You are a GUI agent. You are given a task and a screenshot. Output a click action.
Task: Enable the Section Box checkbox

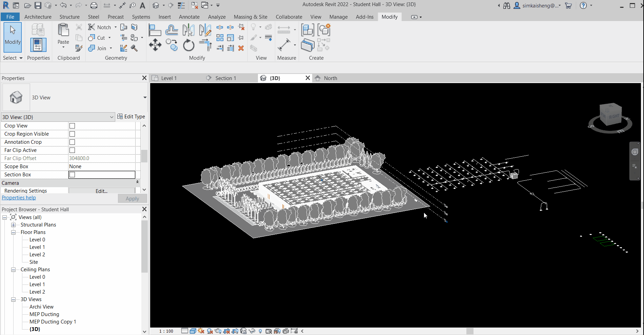pos(72,175)
